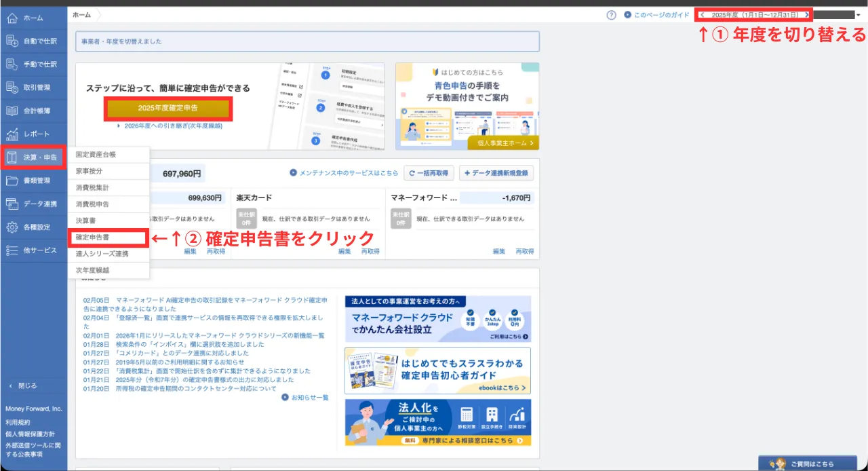
Task: Open 自動で仕訳 sidebar icon
Action: [12, 41]
